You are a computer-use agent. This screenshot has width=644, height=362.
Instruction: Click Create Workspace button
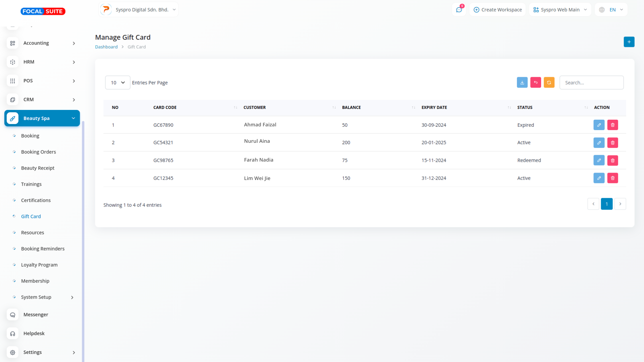(x=498, y=10)
